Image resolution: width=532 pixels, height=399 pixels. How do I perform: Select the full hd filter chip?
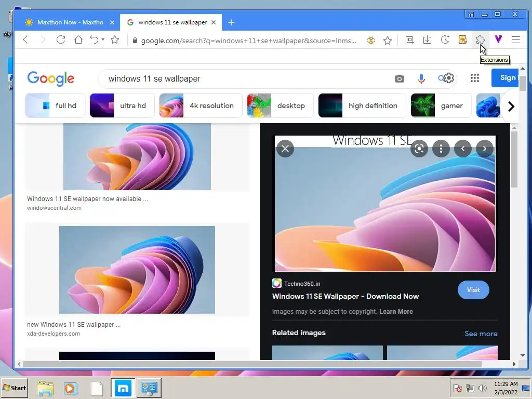coord(55,105)
